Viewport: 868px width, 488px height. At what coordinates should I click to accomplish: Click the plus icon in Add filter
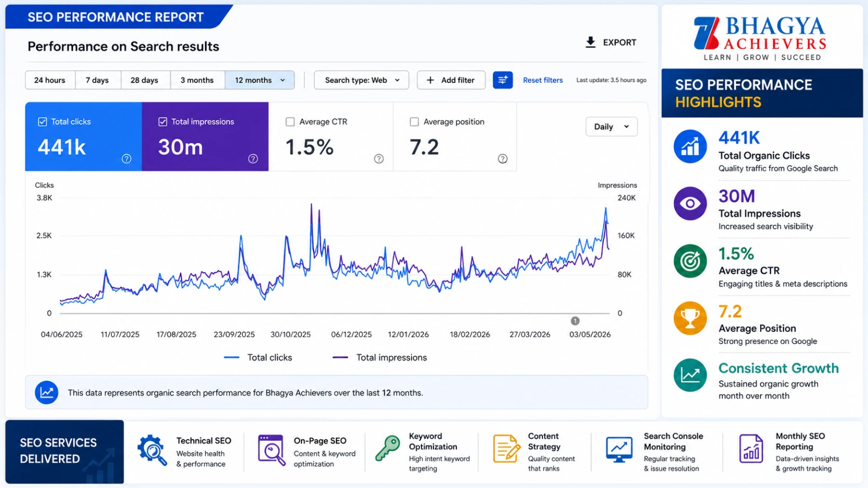click(x=430, y=80)
